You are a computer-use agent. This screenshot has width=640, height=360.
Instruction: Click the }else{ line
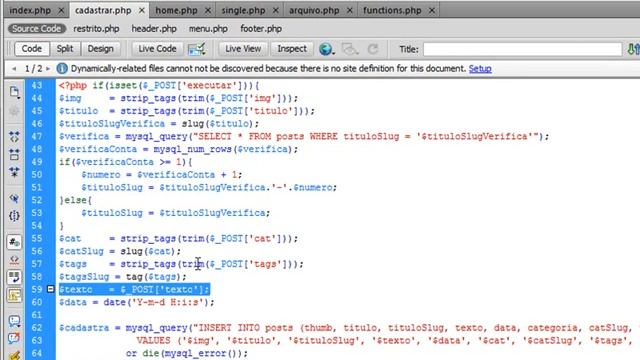76,200
